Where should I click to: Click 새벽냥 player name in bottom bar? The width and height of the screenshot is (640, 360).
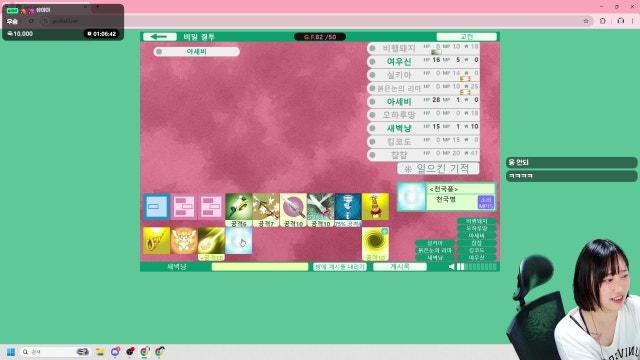tap(177, 267)
